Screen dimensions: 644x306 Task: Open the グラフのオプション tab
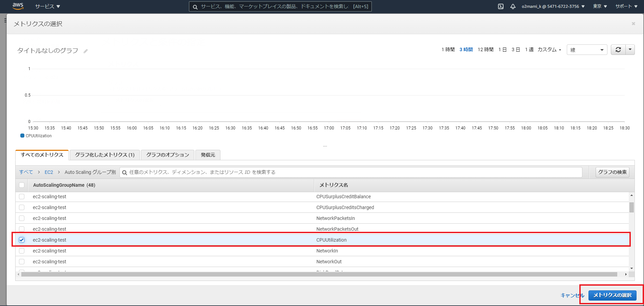click(168, 155)
